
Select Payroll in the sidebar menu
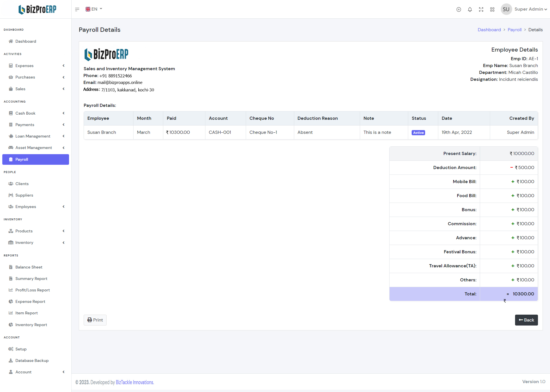36,159
